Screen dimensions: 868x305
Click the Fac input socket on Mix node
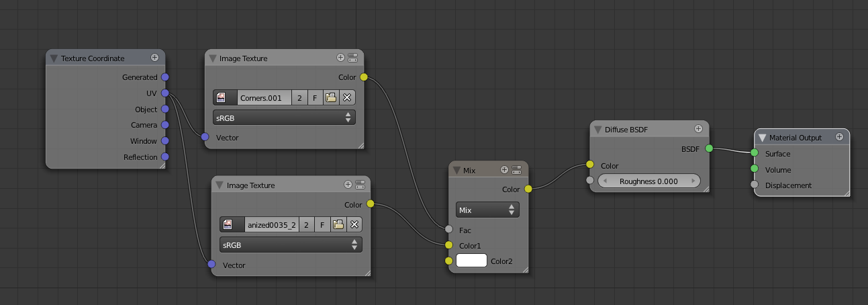click(448, 230)
